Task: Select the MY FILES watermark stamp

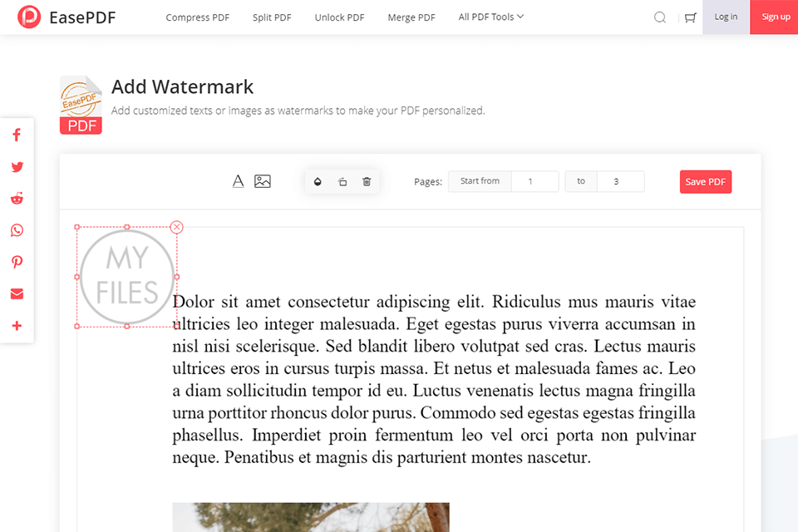Action: pyautogui.click(x=126, y=277)
